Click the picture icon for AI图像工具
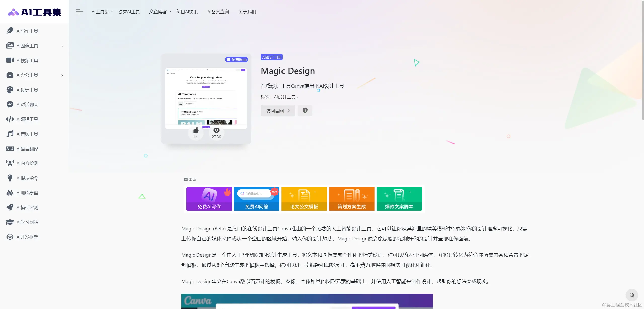 tap(10, 46)
